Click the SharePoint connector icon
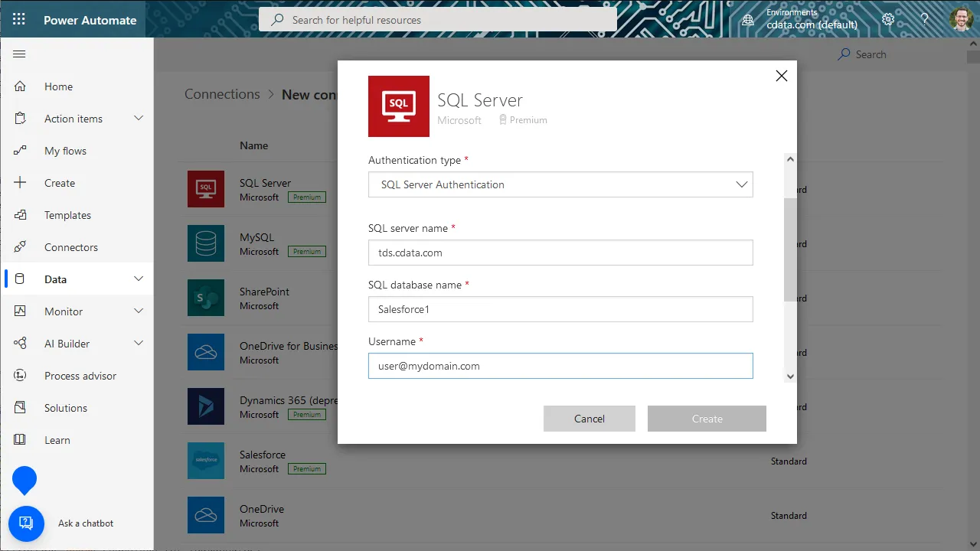 206,298
